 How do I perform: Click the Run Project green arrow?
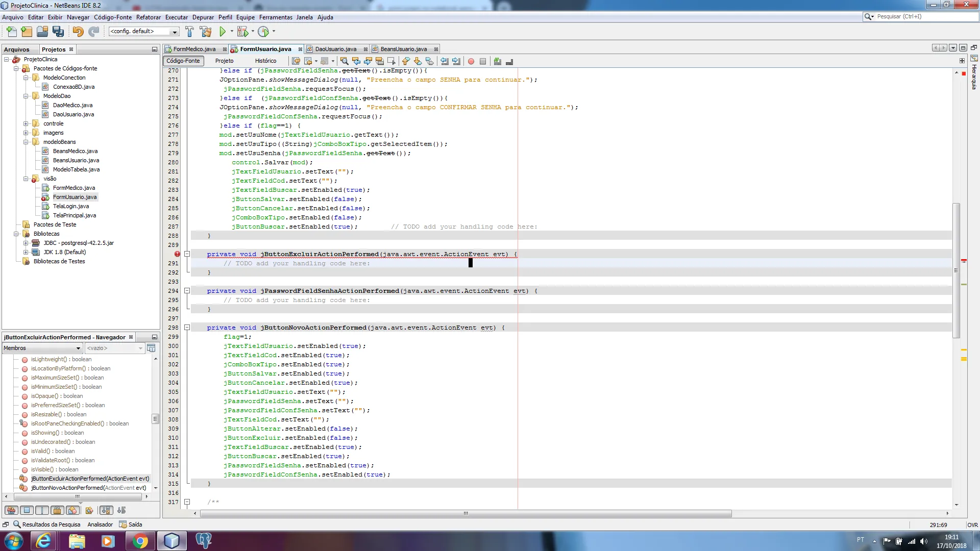click(x=223, y=32)
